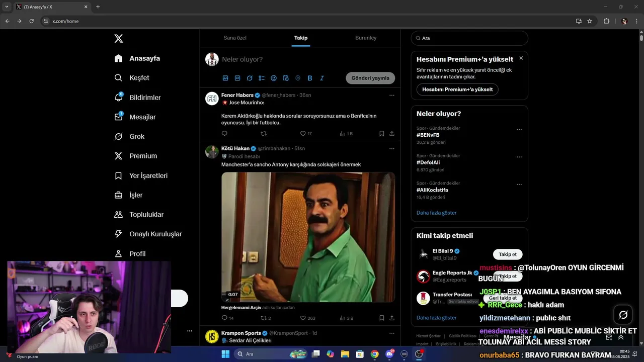Open İşler in sidebar
Screen dimensions: 644x362
[x=128, y=195]
